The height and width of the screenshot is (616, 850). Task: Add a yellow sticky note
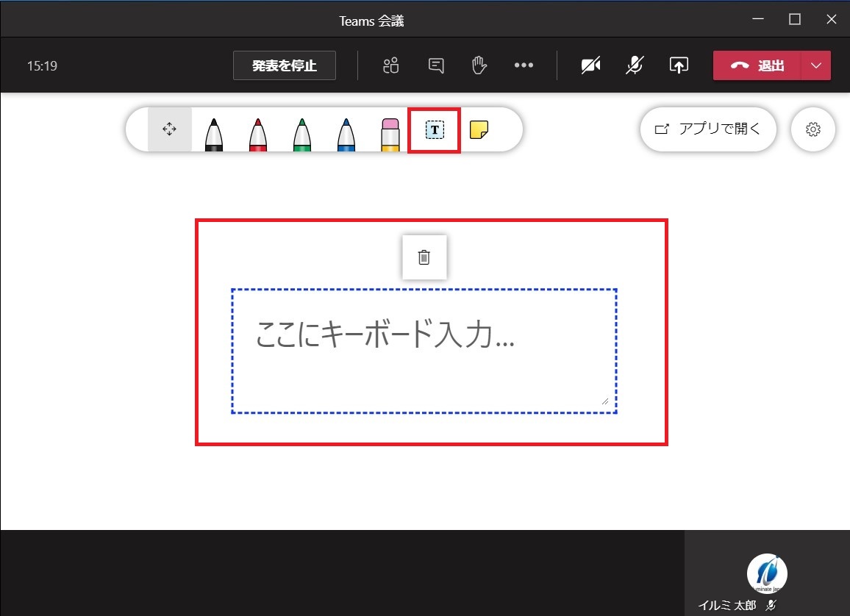pos(479,129)
